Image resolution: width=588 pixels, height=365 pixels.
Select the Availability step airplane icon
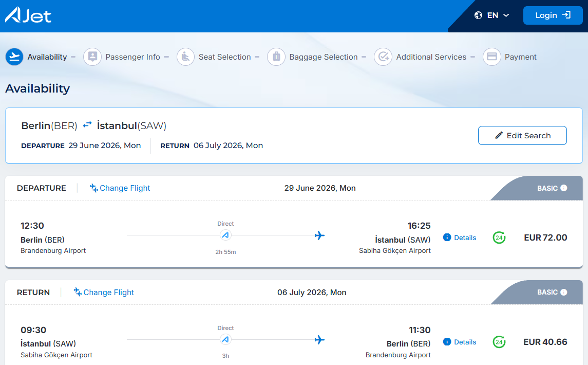[14, 57]
